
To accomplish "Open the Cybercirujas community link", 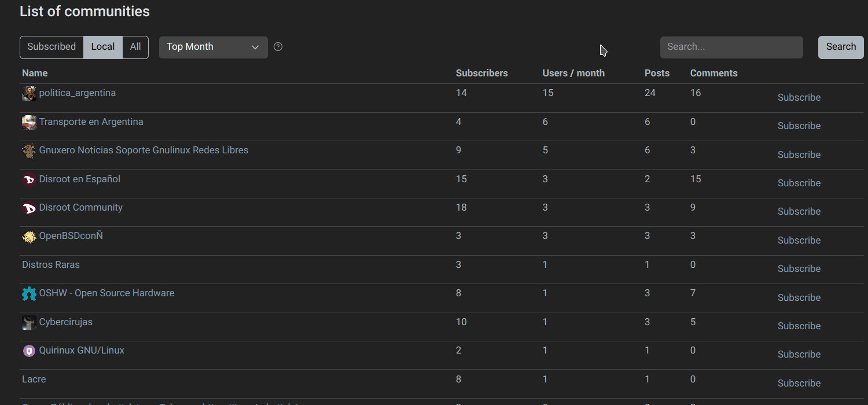I will [x=65, y=322].
